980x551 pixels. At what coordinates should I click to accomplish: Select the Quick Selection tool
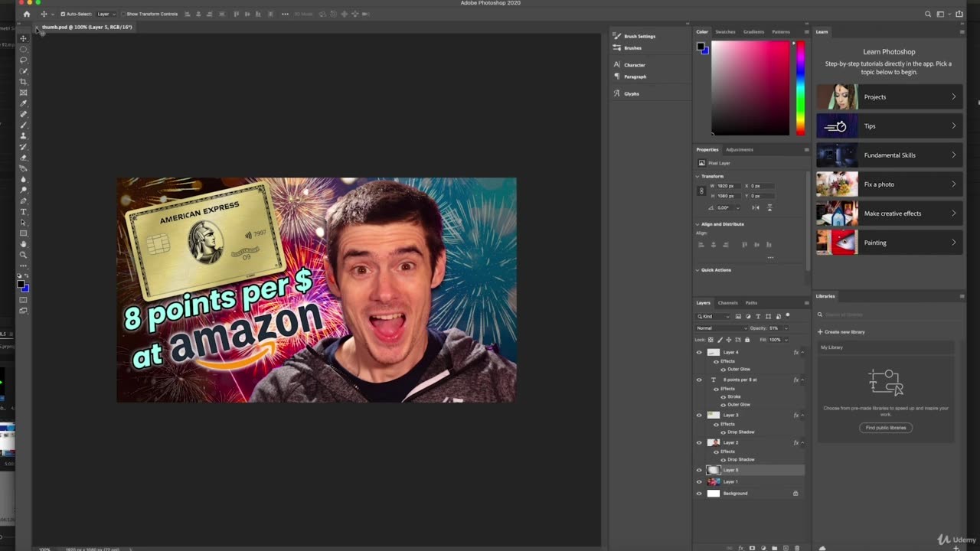click(23, 70)
